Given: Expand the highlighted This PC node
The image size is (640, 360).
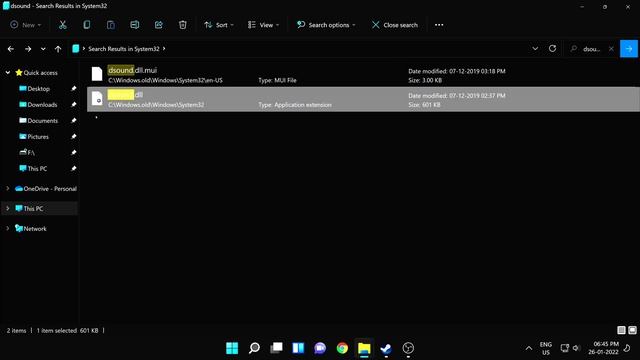Looking at the screenshot, I should click(8, 209).
